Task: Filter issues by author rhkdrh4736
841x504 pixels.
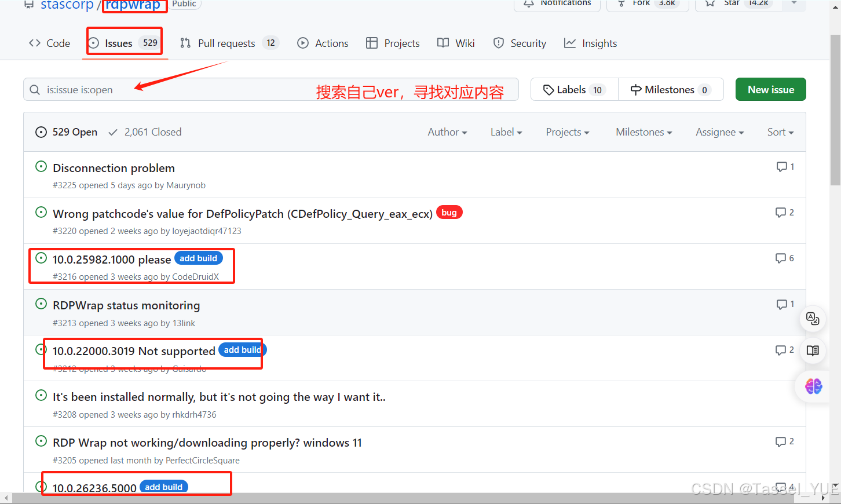Action: 194,415
